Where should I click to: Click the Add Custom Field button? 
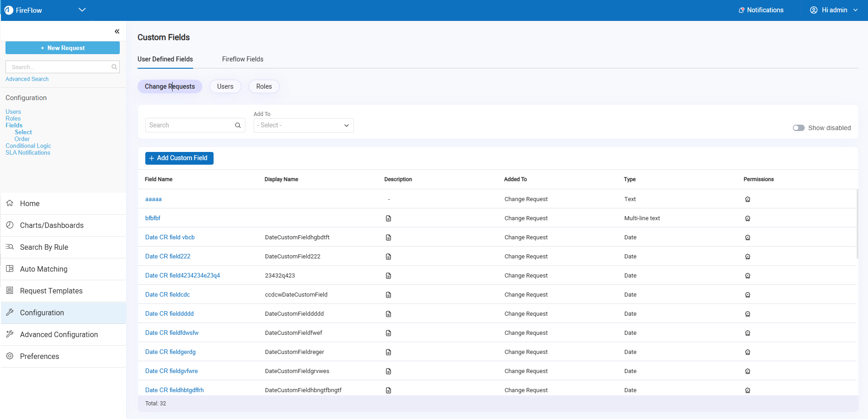pos(179,158)
